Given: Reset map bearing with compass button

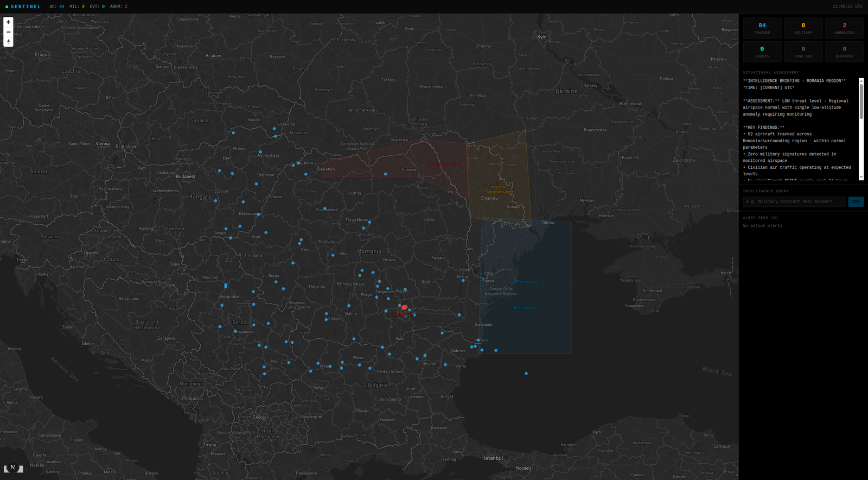Looking at the screenshot, I should (x=8, y=42).
